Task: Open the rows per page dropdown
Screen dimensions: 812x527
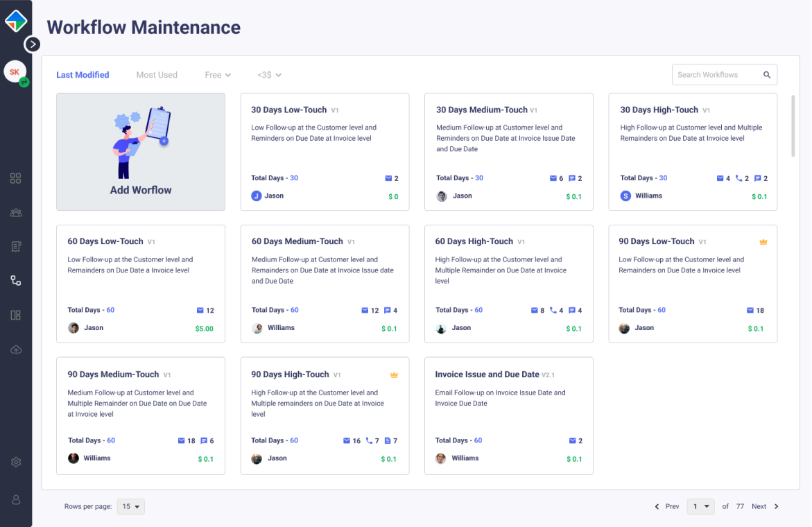Action: [x=130, y=506]
